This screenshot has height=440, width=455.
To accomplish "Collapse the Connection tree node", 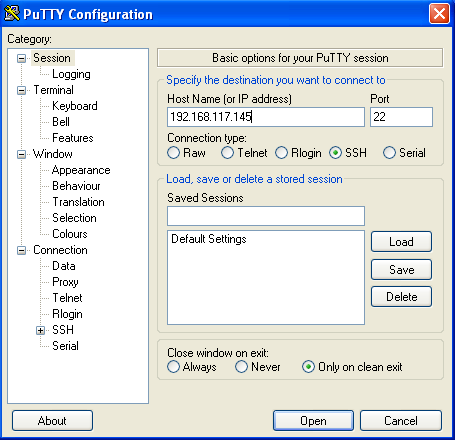I will tap(21, 250).
